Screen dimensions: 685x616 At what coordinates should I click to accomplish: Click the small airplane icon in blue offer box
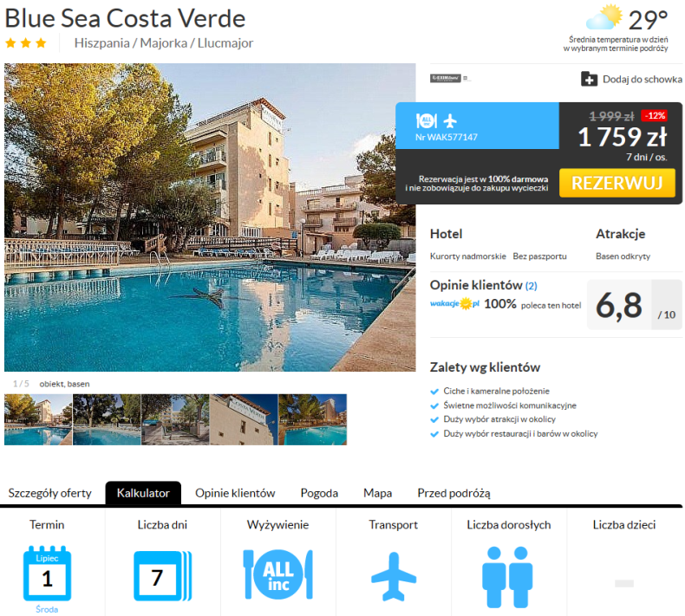(449, 120)
